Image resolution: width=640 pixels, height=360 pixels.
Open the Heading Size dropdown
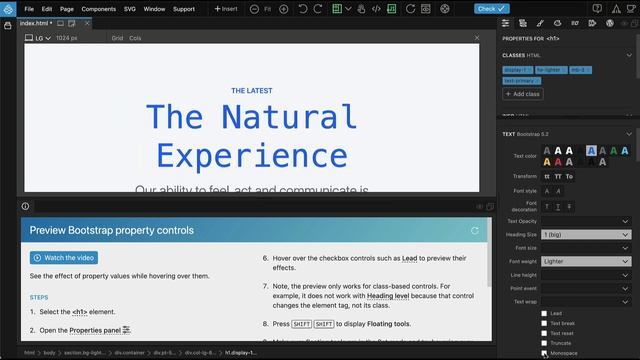click(x=586, y=235)
